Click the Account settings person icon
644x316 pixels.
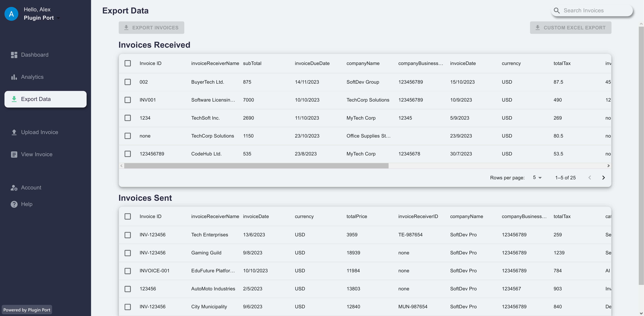click(x=14, y=188)
